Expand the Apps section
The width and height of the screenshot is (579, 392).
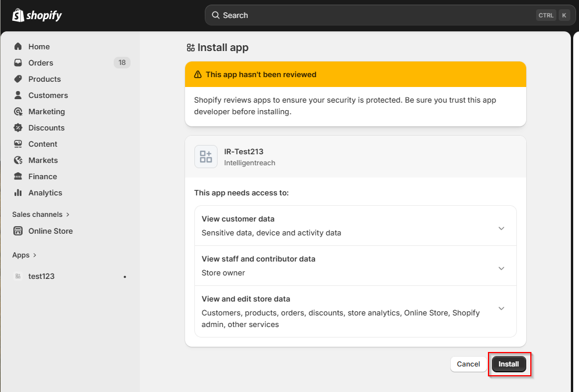(x=24, y=255)
